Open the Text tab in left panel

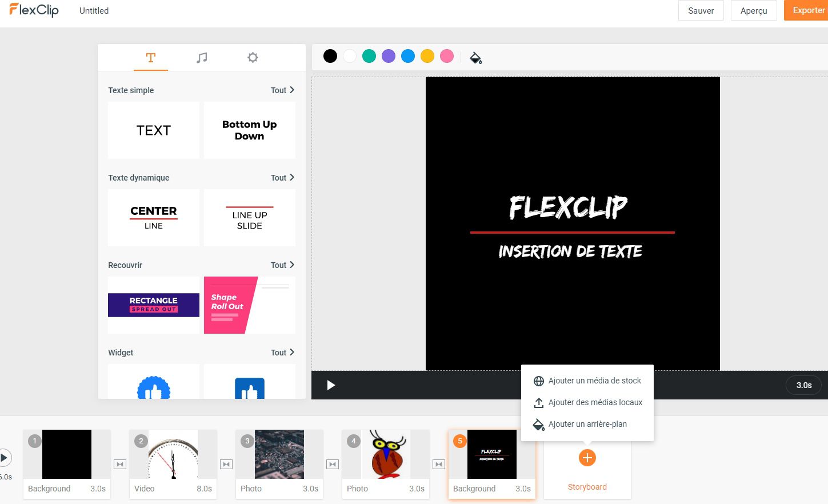(x=151, y=58)
